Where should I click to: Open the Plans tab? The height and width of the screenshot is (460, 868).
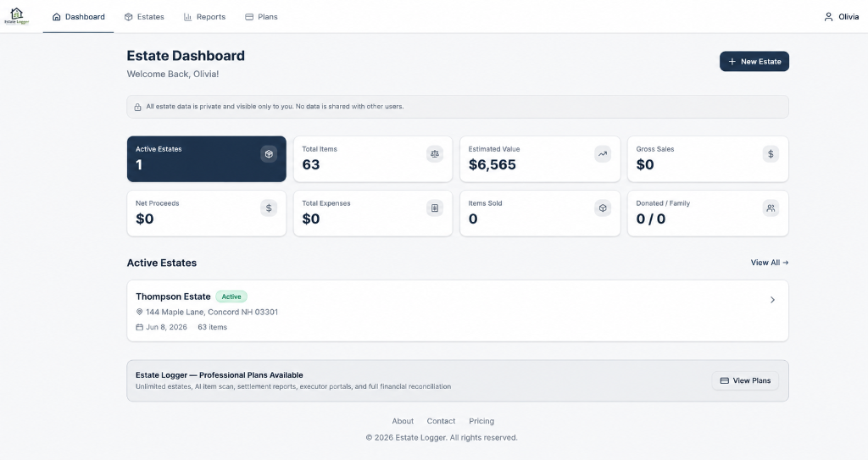261,17
